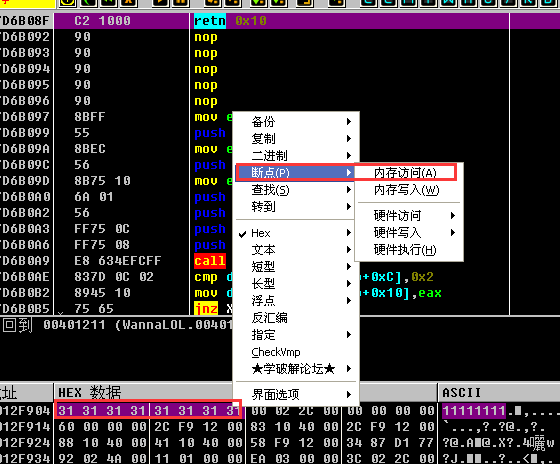The height and width of the screenshot is (464, 560).
Task: Expand the 短型 display submenu
Action: (x=296, y=267)
